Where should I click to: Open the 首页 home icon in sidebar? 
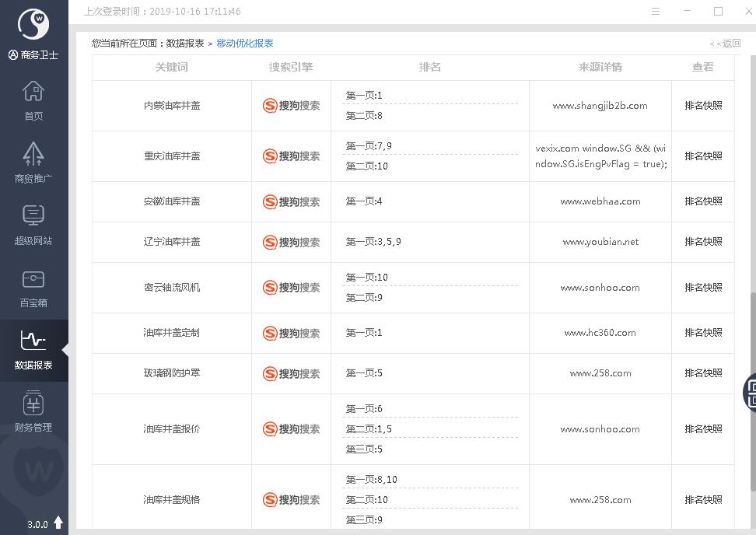pos(33,101)
